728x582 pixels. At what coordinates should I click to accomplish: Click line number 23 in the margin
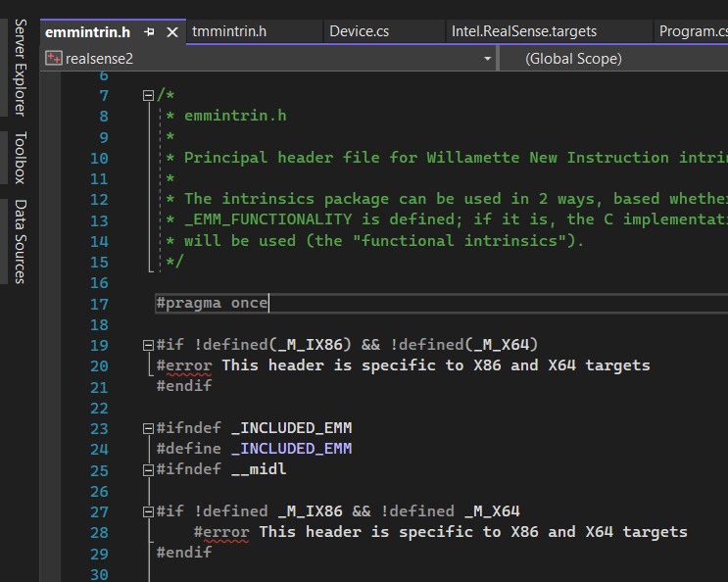point(99,429)
